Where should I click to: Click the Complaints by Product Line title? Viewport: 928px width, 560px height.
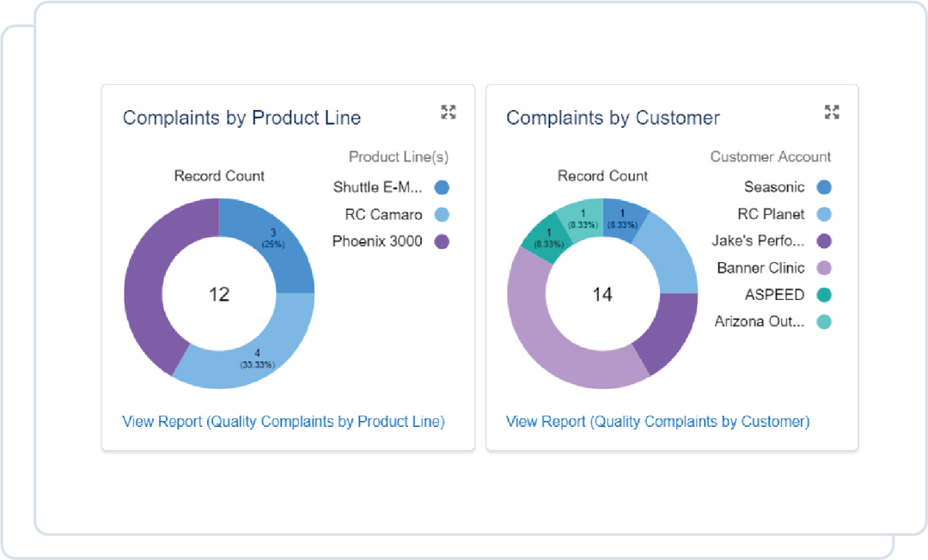(243, 118)
